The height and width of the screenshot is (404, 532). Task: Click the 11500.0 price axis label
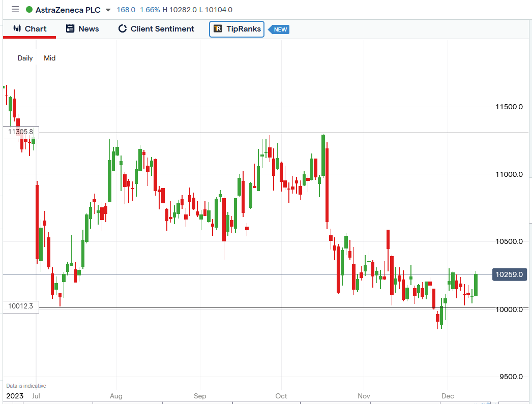(x=509, y=107)
